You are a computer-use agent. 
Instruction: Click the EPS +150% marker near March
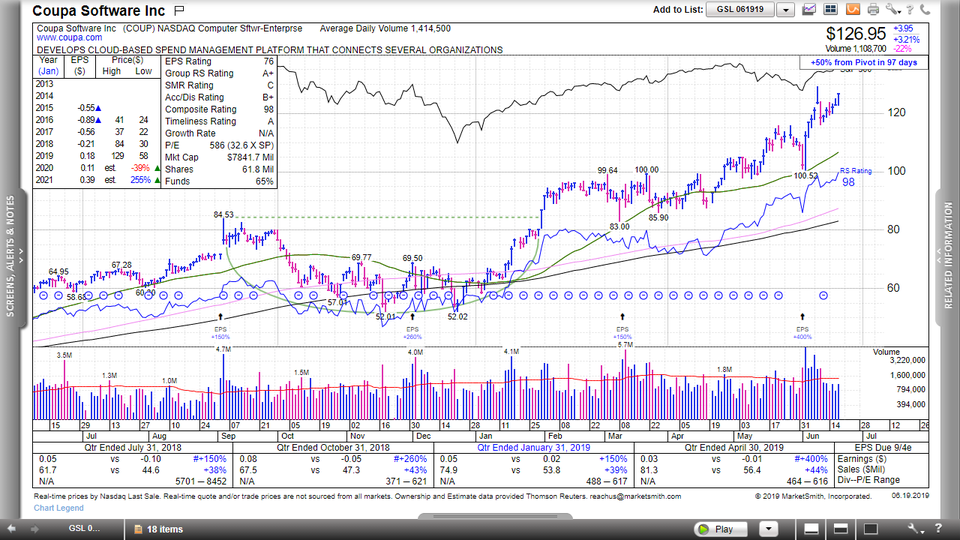pyautogui.click(x=622, y=328)
